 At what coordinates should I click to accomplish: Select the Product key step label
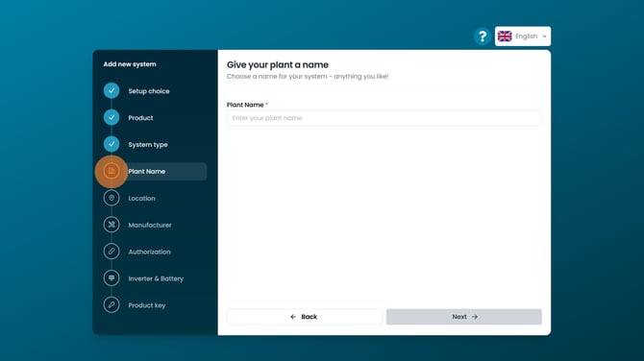(147, 305)
